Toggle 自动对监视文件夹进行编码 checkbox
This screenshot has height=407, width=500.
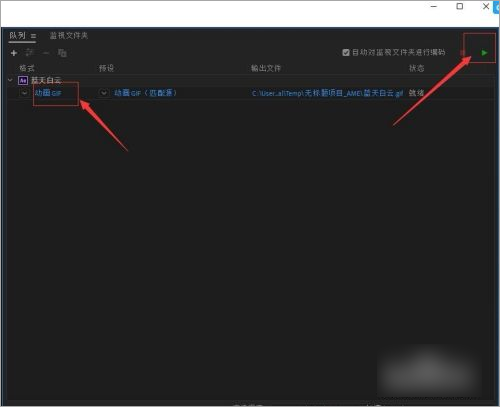[x=346, y=52]
